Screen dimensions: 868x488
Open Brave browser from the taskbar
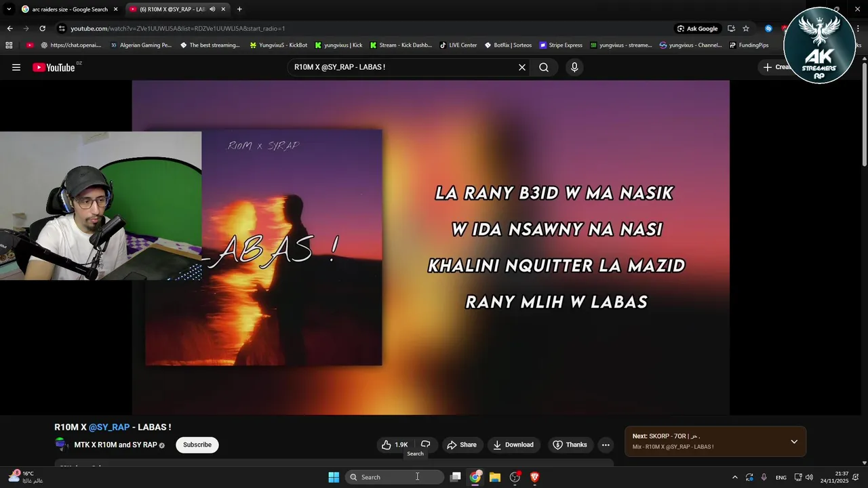534,477
